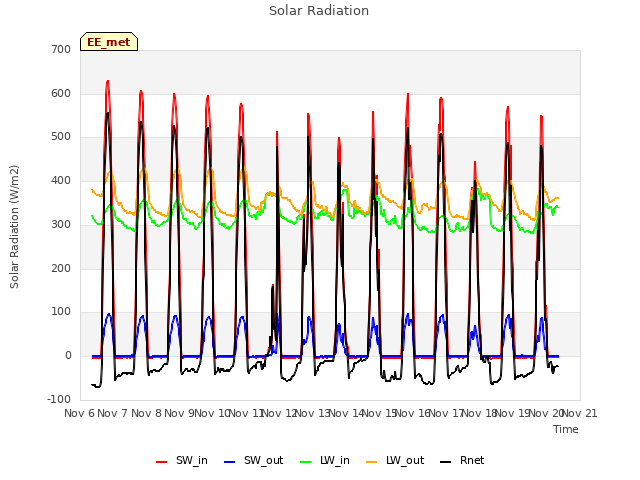The height and width of the screenshot is (480, 640).
Task: Click the Nov 13 x-axis date label
Action: coord(312,413)
